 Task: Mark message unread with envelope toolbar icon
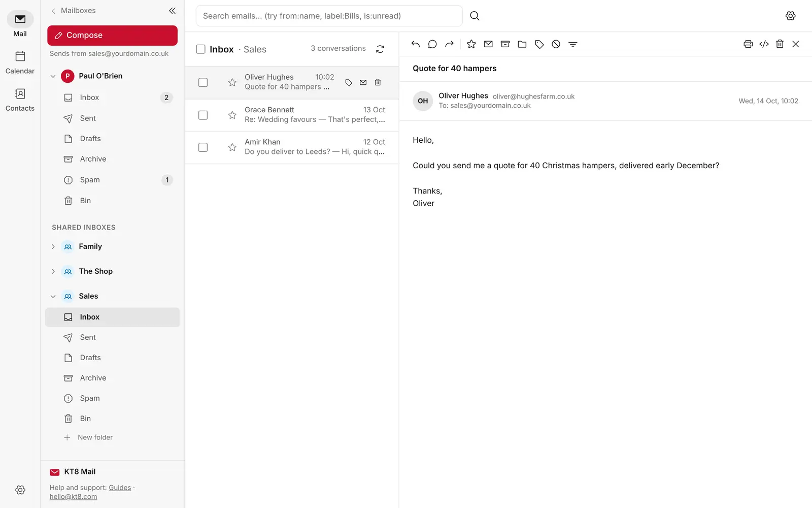tap(488, 44)
